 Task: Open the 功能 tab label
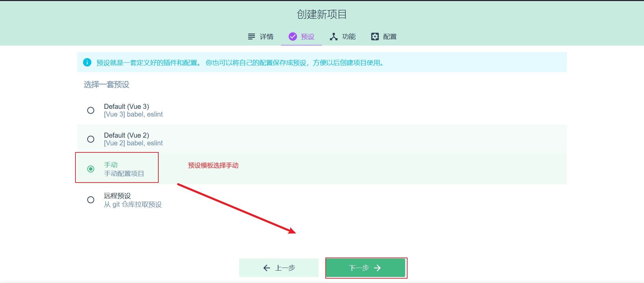tap(349, 37)
